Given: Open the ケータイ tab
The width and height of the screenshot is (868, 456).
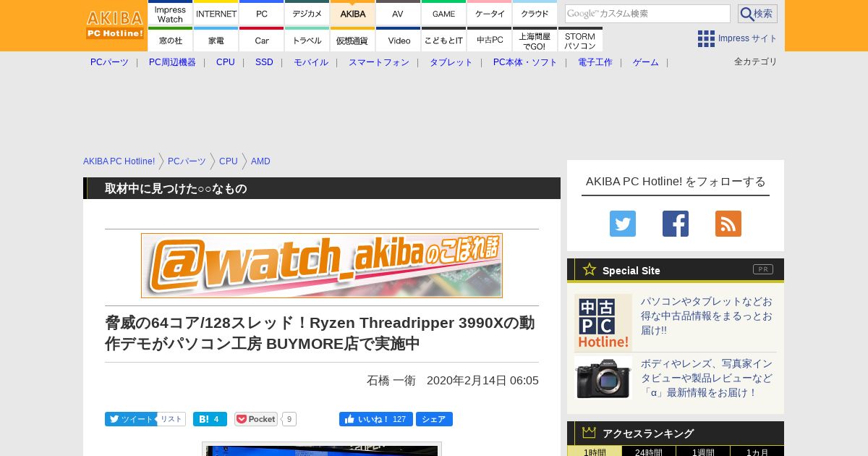Looking at the screenshot, I should [490, 12].
